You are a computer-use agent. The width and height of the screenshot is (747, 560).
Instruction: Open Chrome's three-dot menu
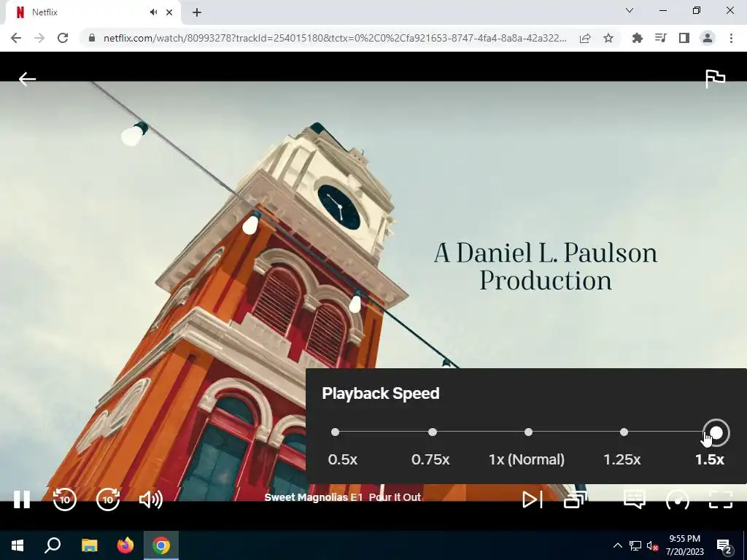[x=731, y=38]
